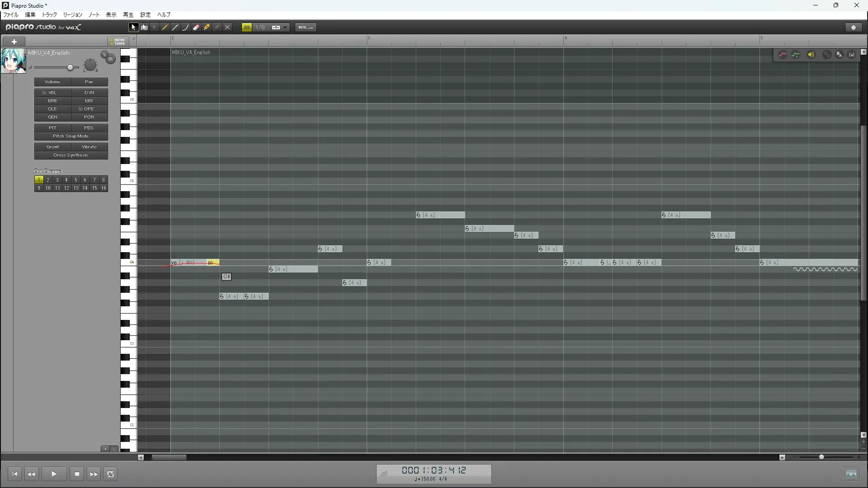Toggle the yellow speaker monitor icon
Viewport: 868px width, 488px height.
811,55
